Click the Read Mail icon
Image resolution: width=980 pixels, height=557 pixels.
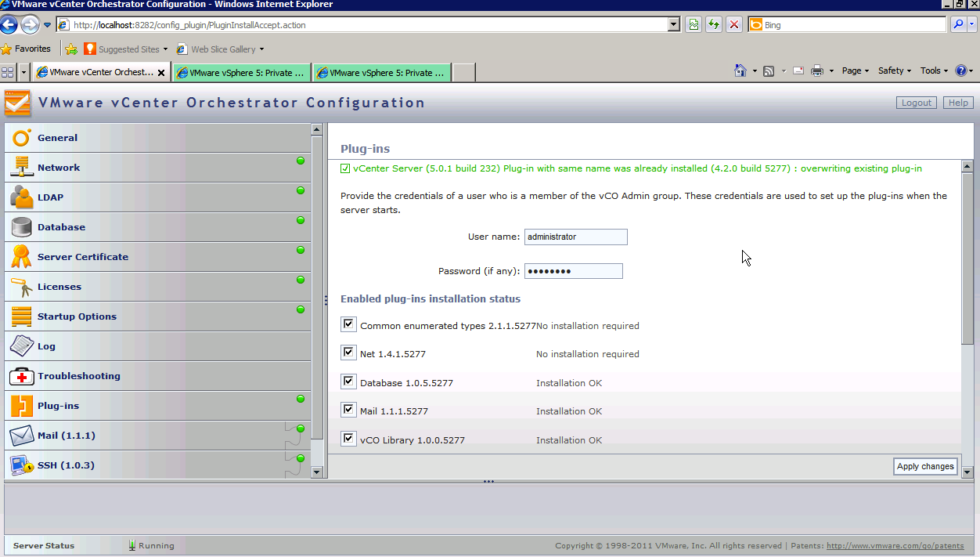798,71
